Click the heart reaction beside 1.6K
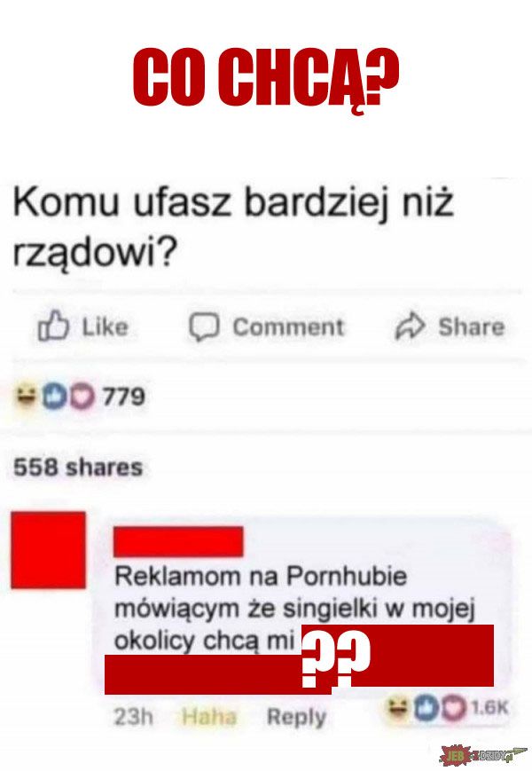 455,709
